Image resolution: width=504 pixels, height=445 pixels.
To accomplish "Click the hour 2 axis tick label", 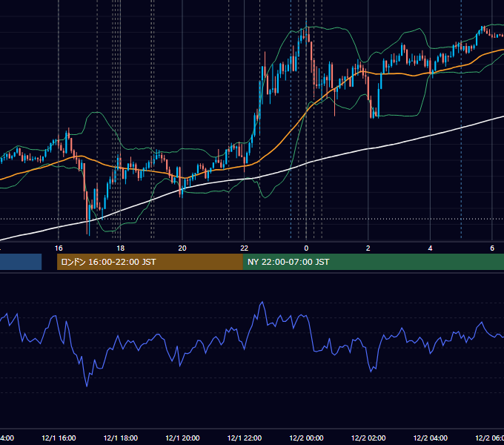I will click(368, 248).
